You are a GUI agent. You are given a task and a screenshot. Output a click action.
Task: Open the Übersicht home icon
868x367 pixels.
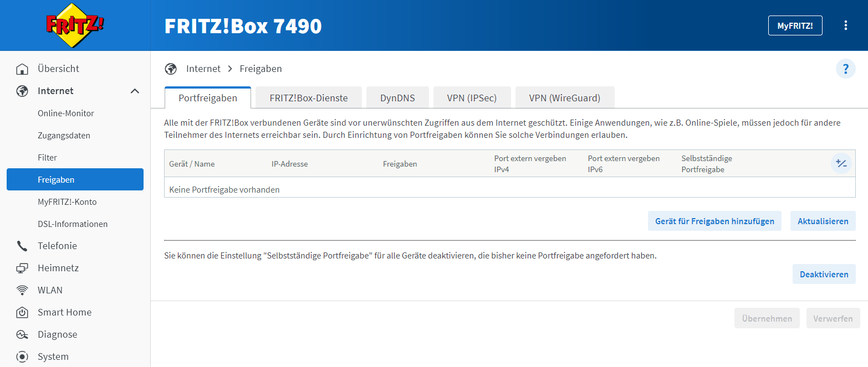tap(22, 68)
